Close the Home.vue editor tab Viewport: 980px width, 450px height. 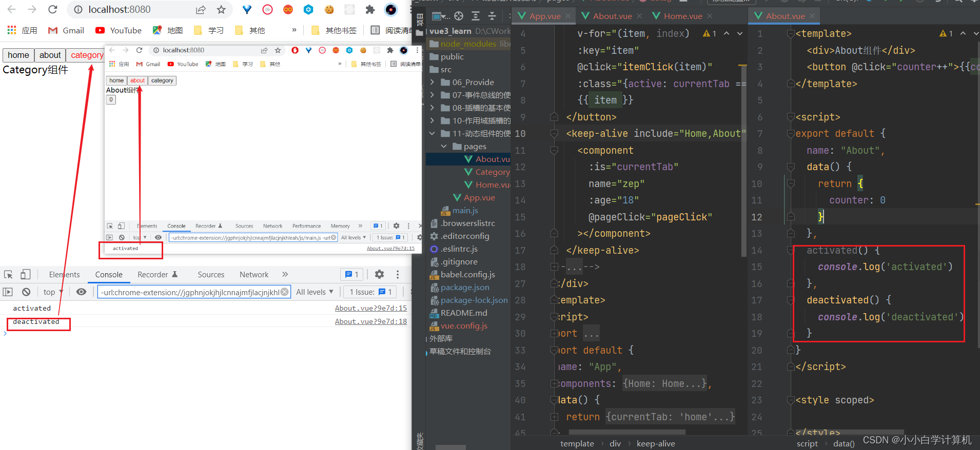click(x=710, y=16)
